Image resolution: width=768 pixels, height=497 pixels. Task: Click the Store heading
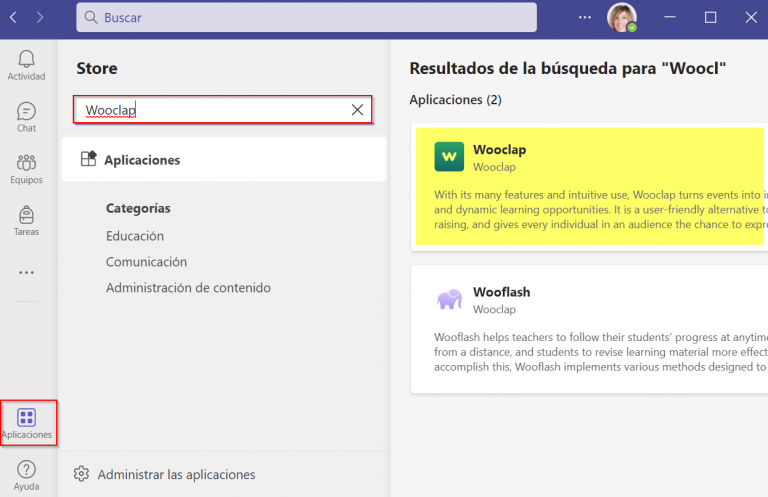click(97, 69)
